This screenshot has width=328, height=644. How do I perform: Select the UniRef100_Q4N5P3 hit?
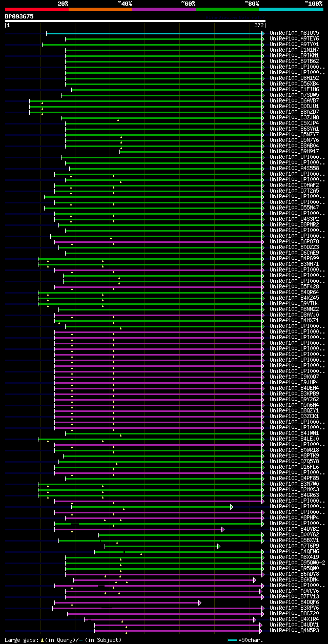coord(294,630)
